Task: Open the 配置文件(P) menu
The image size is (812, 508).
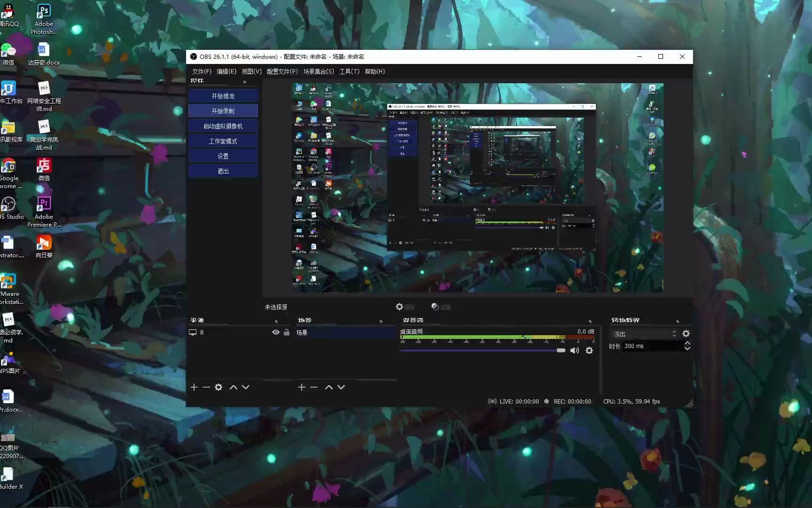Action: pos(282,71)
